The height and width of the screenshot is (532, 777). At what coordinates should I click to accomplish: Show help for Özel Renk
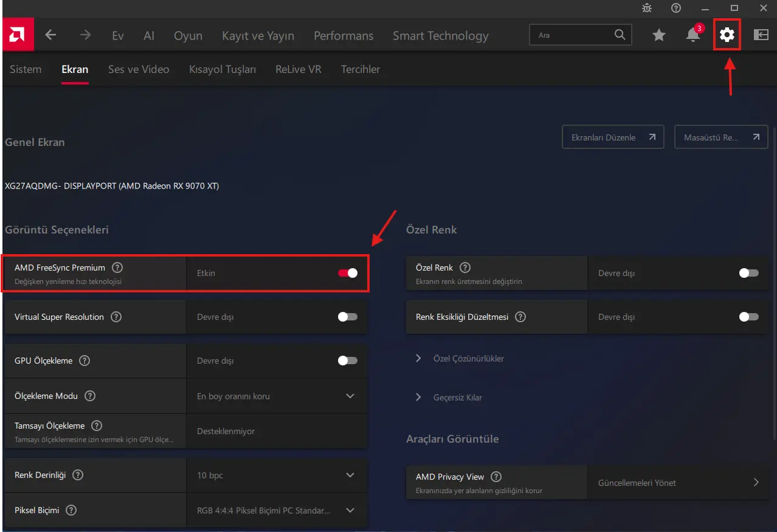click(465, 268)
